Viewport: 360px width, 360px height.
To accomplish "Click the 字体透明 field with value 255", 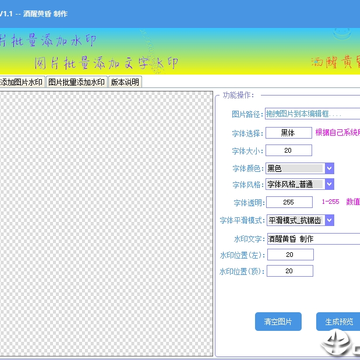I will tap(289, 202).
